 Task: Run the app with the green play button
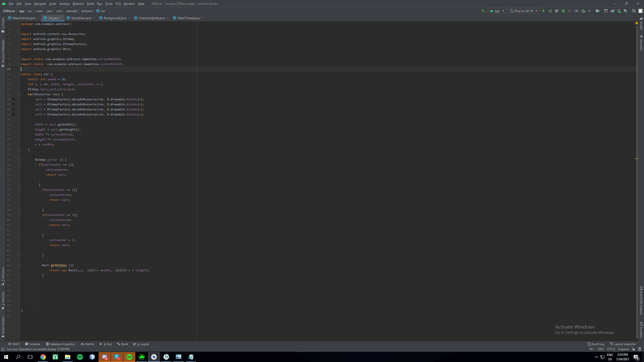(x=544, y=11)
